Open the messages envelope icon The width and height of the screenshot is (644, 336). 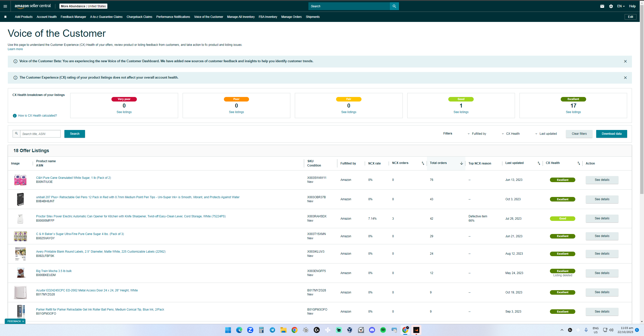click(602, 6)
